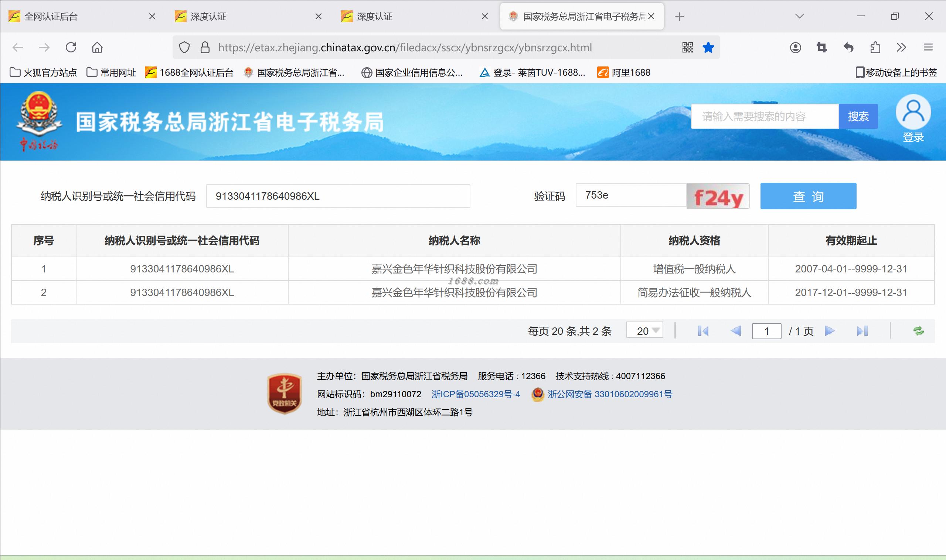Go to last page arrow in pagination
946x560 pixels.
click(x=862, y=331)
